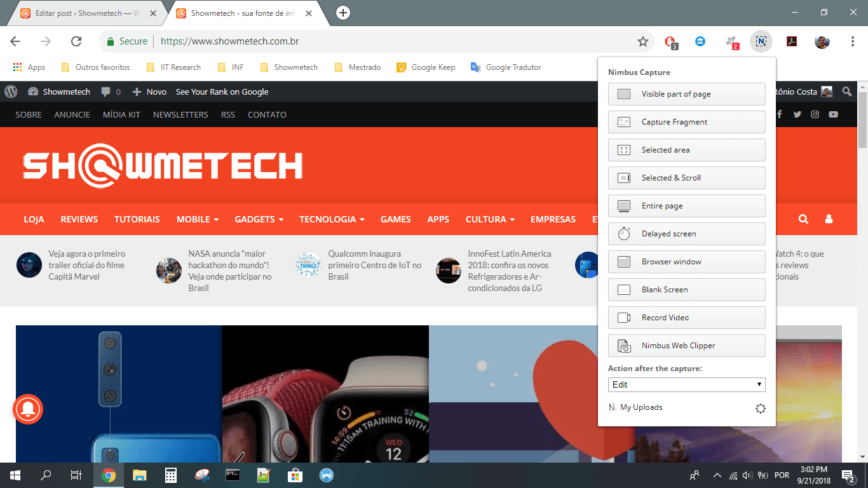Open the site's Facebook icon
Viewport: 868px width, 488px height.
tap(780, 114)
